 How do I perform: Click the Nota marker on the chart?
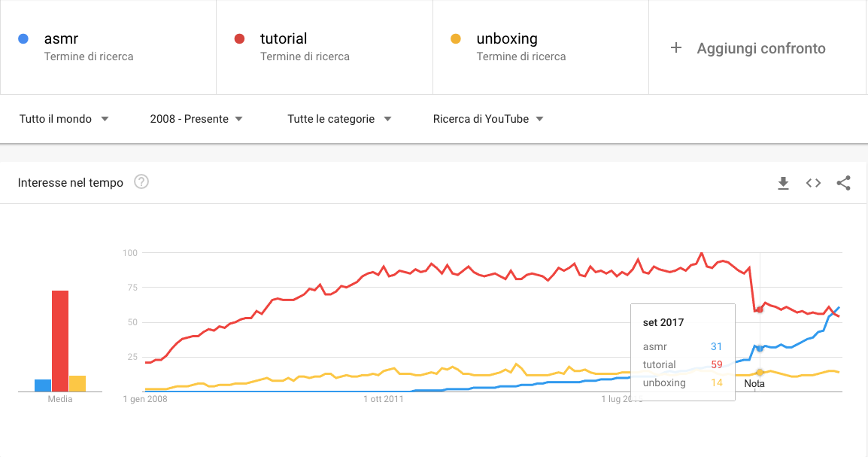(x=754, y=383)
